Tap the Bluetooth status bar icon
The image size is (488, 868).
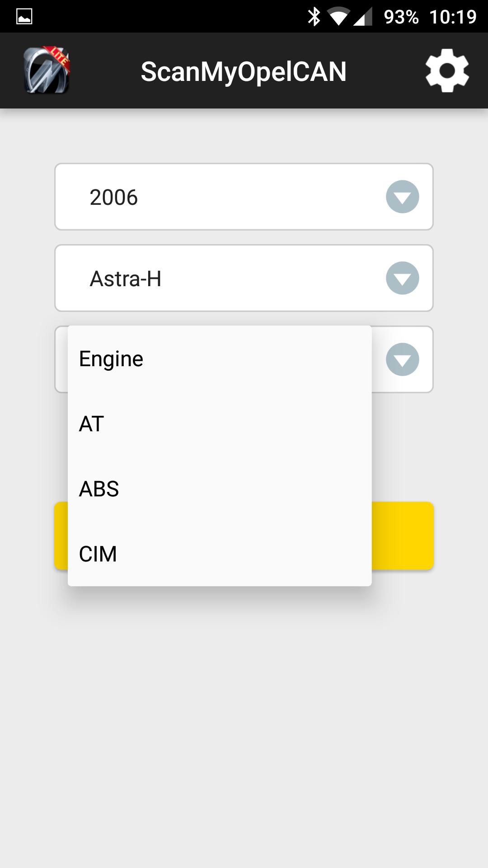[314, 17]
